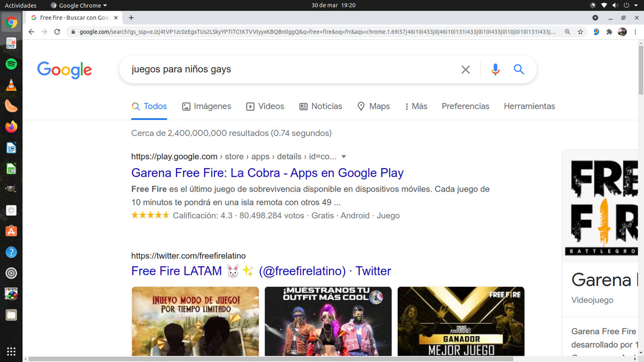This screenshot has height=362, width=644.
Task: Open Actividades overview
Action: [x=21, y=5]
